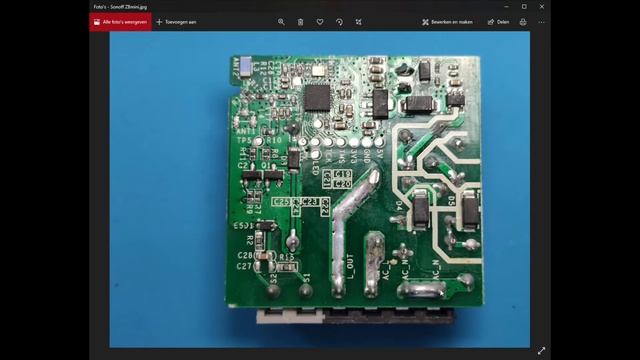
Task: Print the photo with printer icon
Action: [523, 22]
